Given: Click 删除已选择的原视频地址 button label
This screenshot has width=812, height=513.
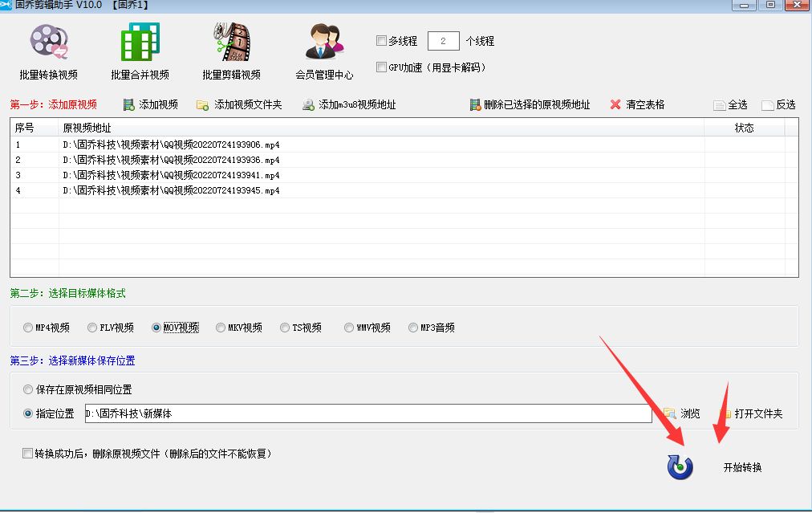Looking at the screenshot, I should [x=537, y=104].
